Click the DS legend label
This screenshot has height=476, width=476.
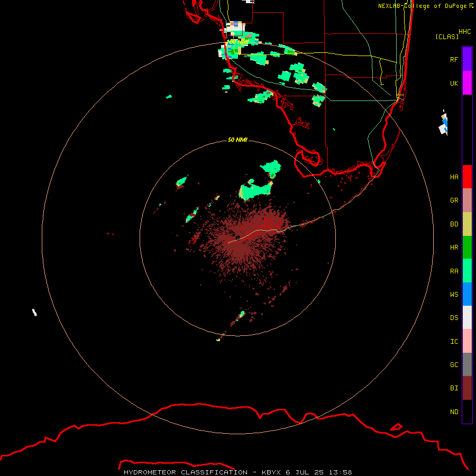(454, 317)
